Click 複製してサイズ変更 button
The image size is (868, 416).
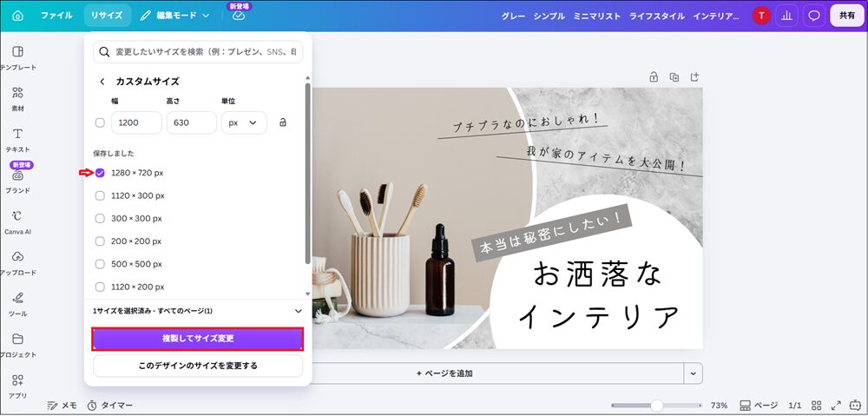coord(198,339)
